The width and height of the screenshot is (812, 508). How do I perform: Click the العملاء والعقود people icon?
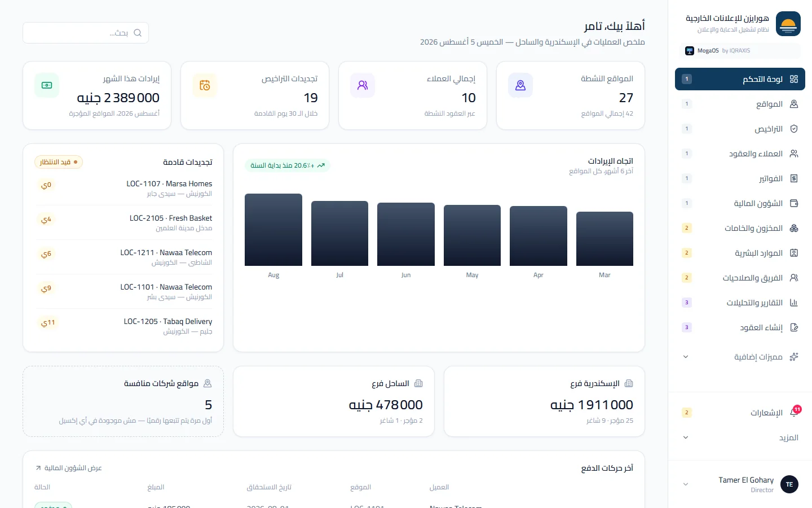click(x=794, y=154)
